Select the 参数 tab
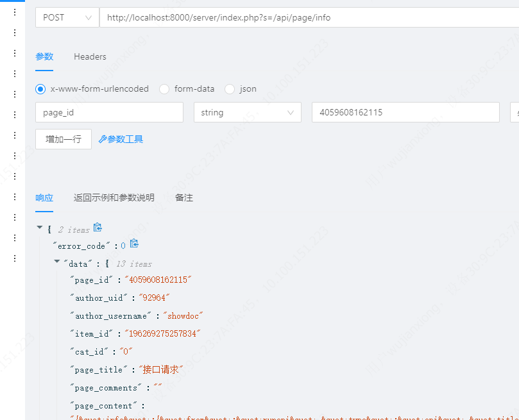Image resolution: width=519 pixels, height=420 pixels. pos(44,56)
